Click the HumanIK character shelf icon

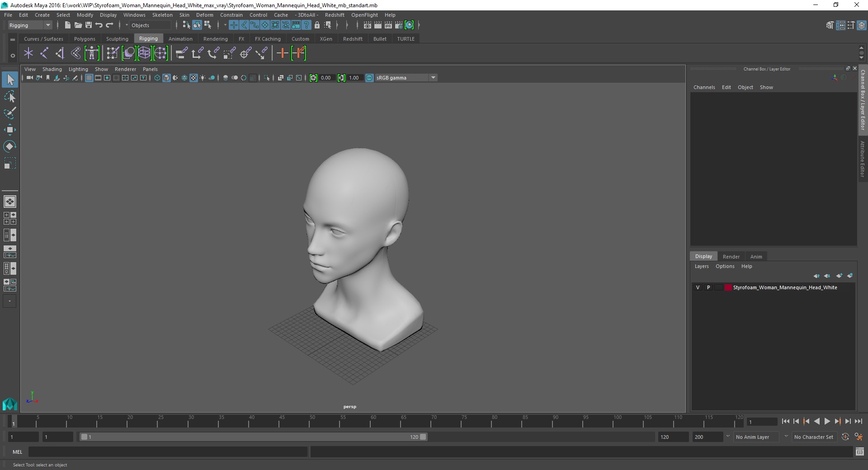[x=92, y=53]
